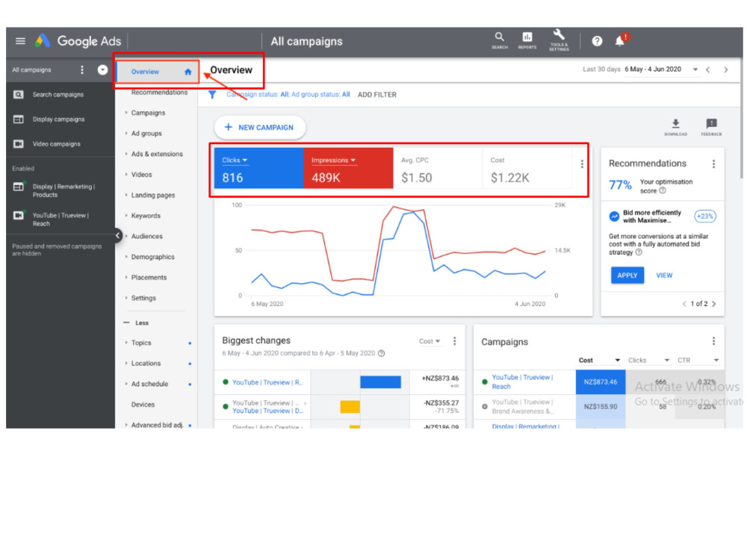Open the Reports icon
This screenshot has width=747, height=560.
point(527,40)
